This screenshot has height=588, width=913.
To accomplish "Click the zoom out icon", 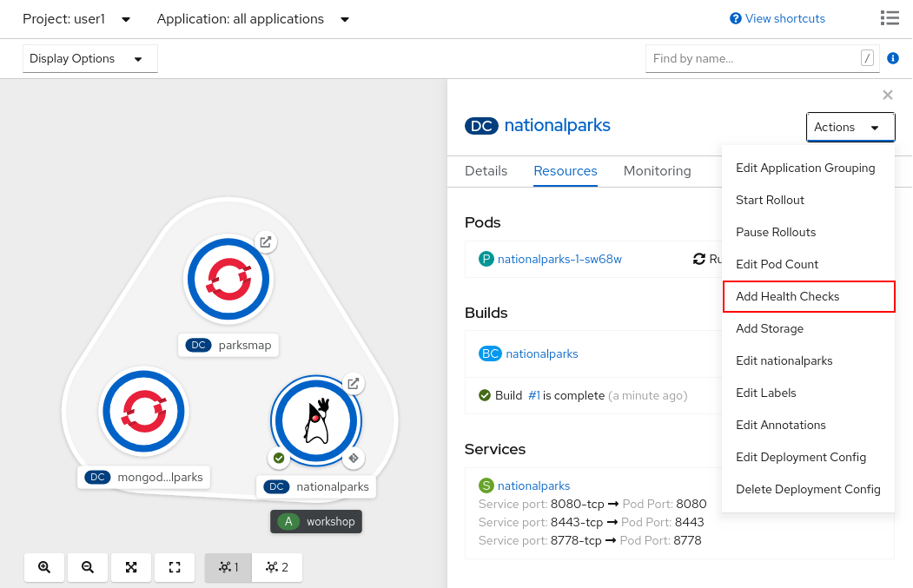I will [88, 567].
